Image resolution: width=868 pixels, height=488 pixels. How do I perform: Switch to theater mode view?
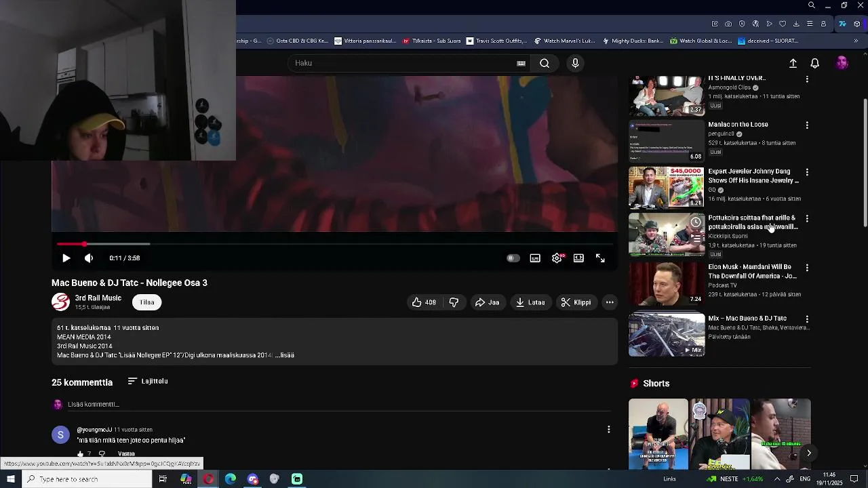(578, 258)
